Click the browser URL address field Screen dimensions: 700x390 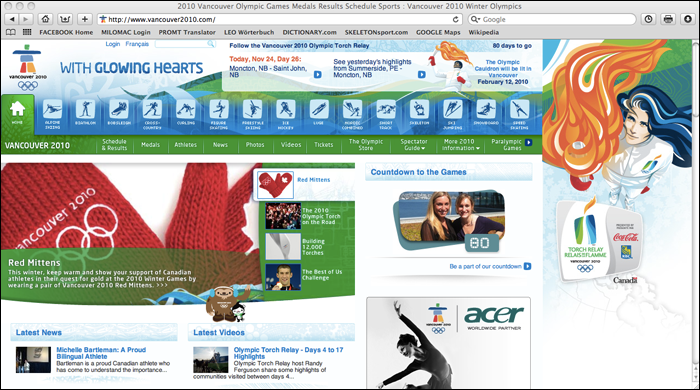(279, 19)
